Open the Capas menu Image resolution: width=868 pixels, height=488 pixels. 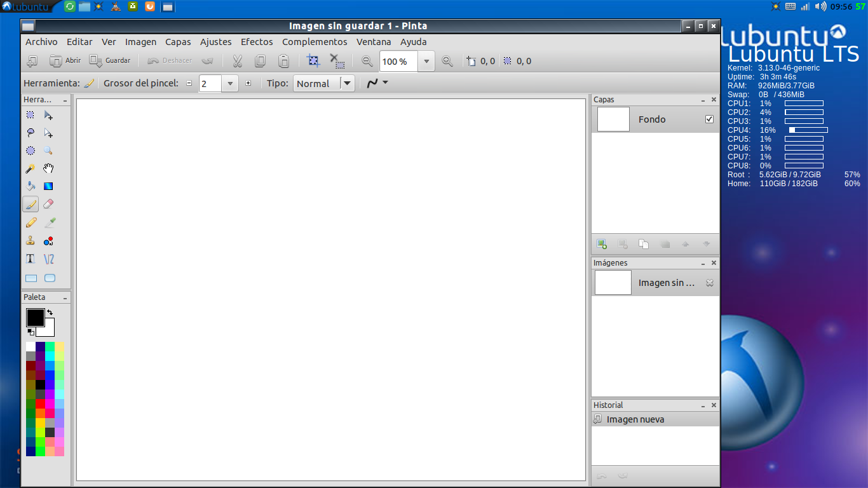(x=178, y=41)
